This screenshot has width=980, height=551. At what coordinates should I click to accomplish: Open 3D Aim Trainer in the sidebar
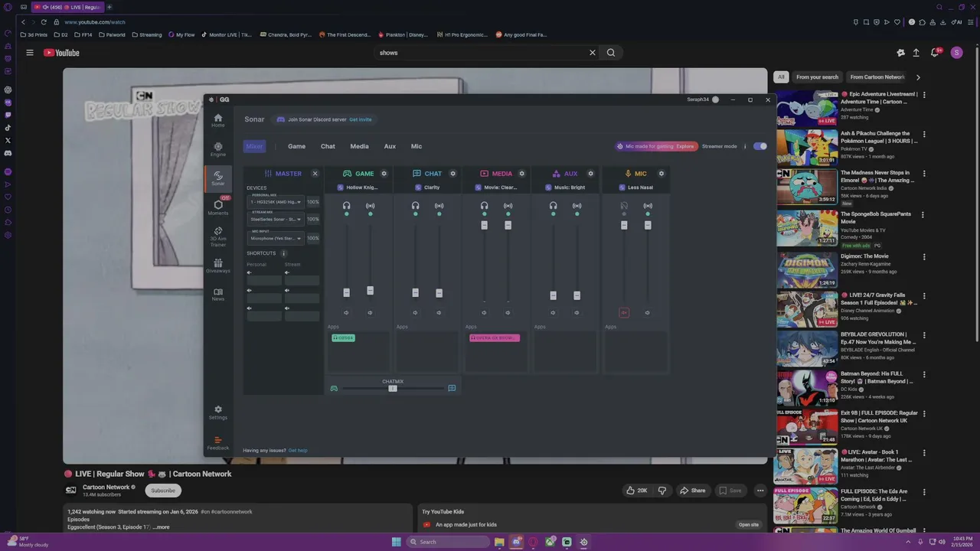218,236
